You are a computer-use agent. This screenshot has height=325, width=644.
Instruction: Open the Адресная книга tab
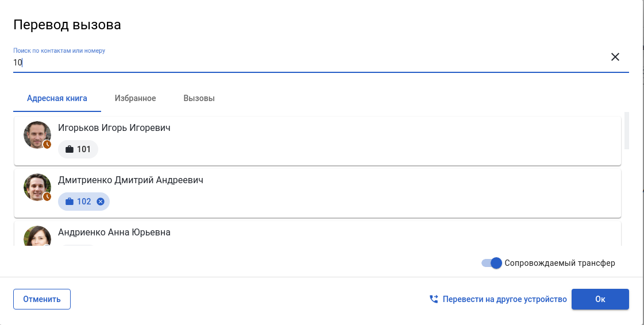[57, 98]
